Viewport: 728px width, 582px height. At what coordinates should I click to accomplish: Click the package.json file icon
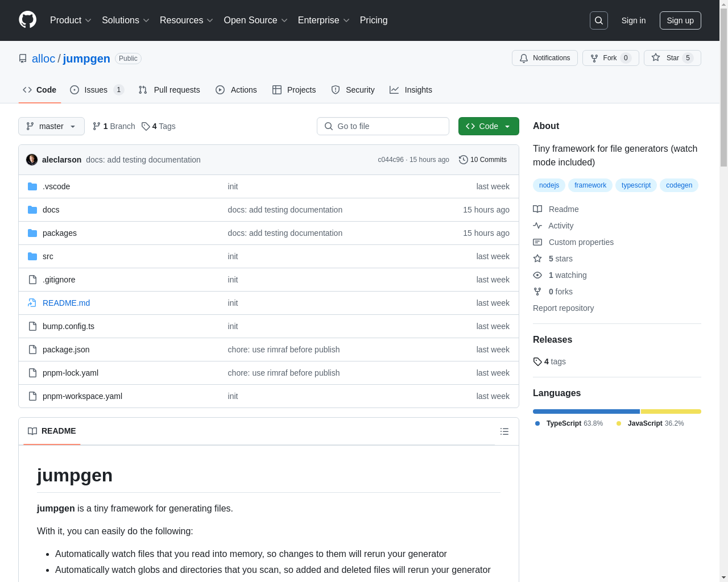pyautogui.click(x=32, y=350)
